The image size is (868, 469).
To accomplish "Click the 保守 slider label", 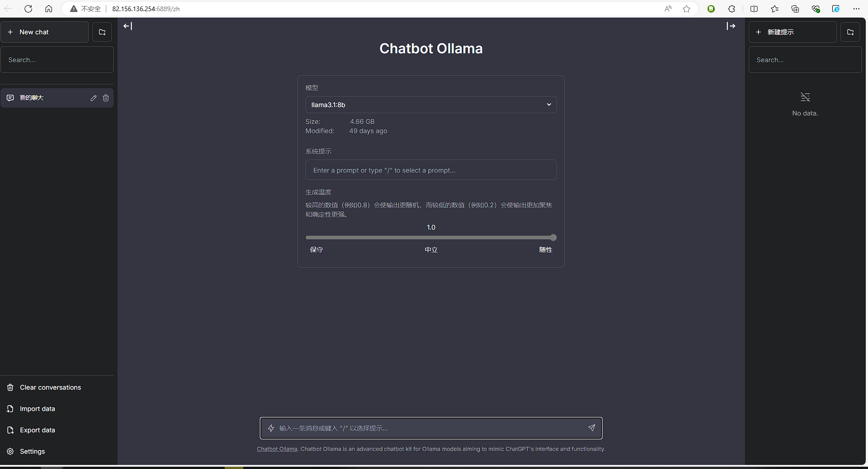I will (317, 250).
